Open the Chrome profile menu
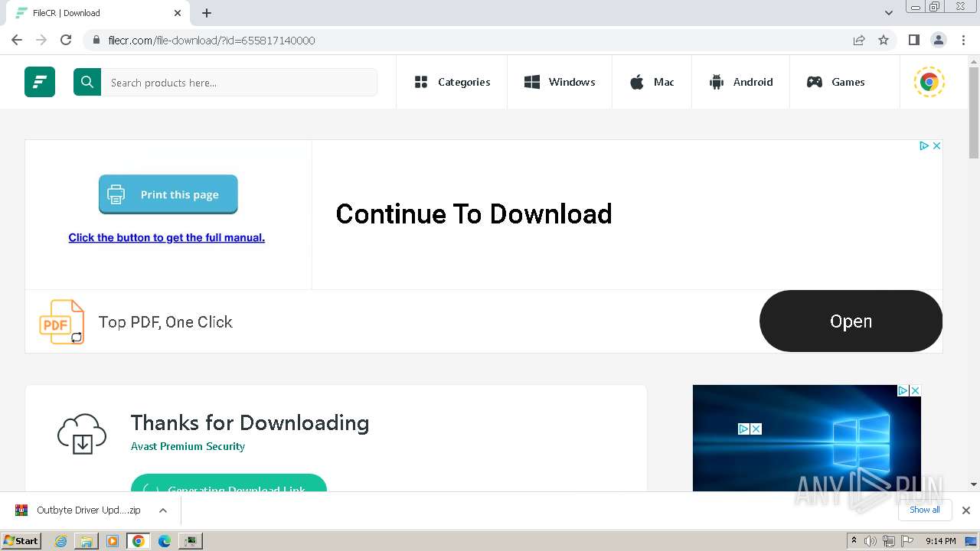 (x=938, y=40)
